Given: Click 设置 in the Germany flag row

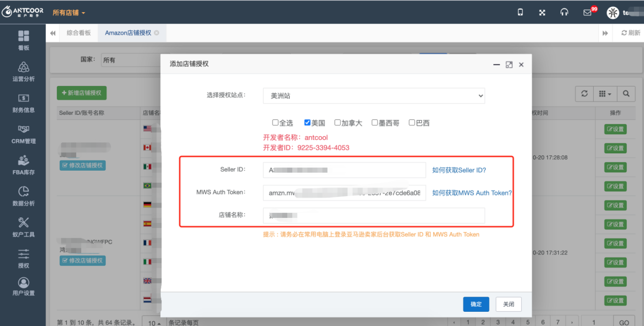Looking at the screenshot, I should point(615,206).
